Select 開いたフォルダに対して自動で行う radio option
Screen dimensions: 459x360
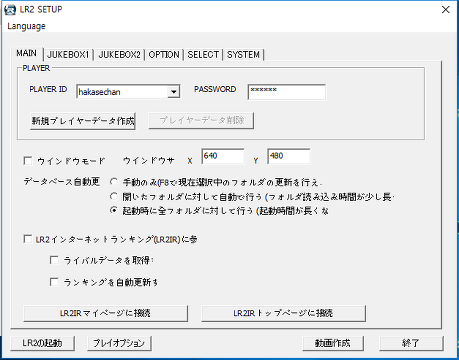[114, 196]
